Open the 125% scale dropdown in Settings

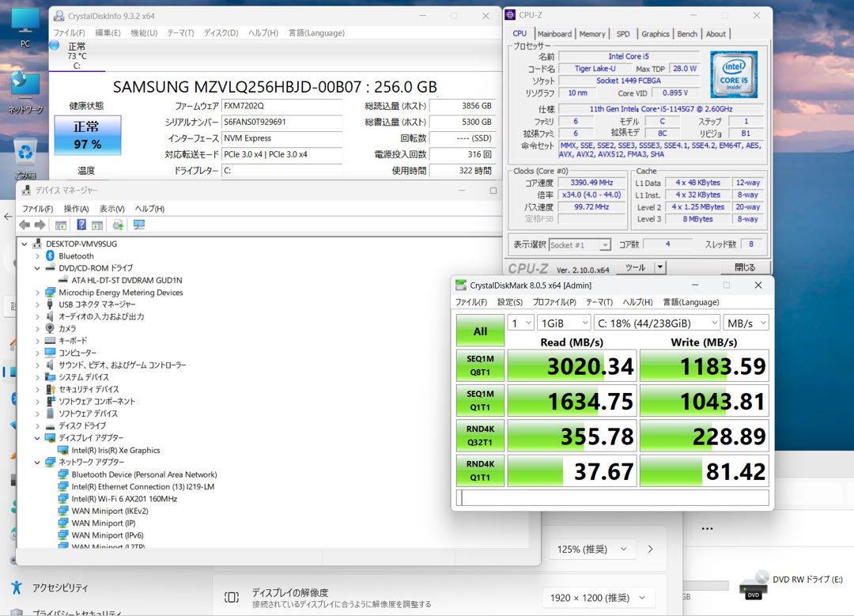click(x=591, y=549)
